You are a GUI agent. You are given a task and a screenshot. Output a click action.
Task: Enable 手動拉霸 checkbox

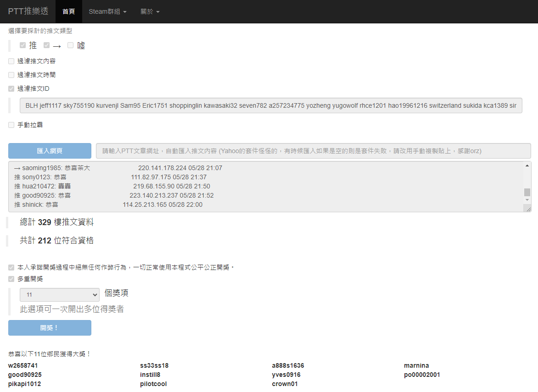[11, 125]
